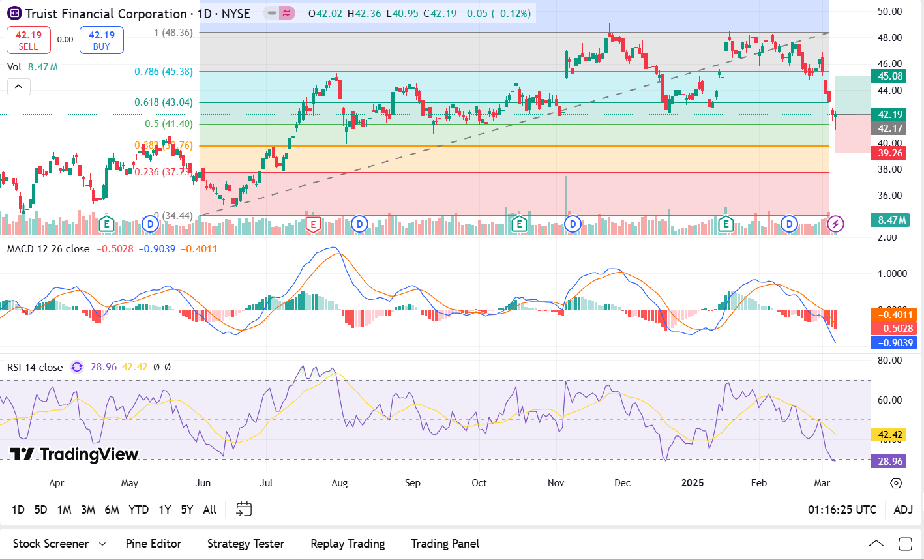Click the RSI indicator refresh icon
This screenshot has height=560, width=924.
pyautogui.click(x=77, y=367)
